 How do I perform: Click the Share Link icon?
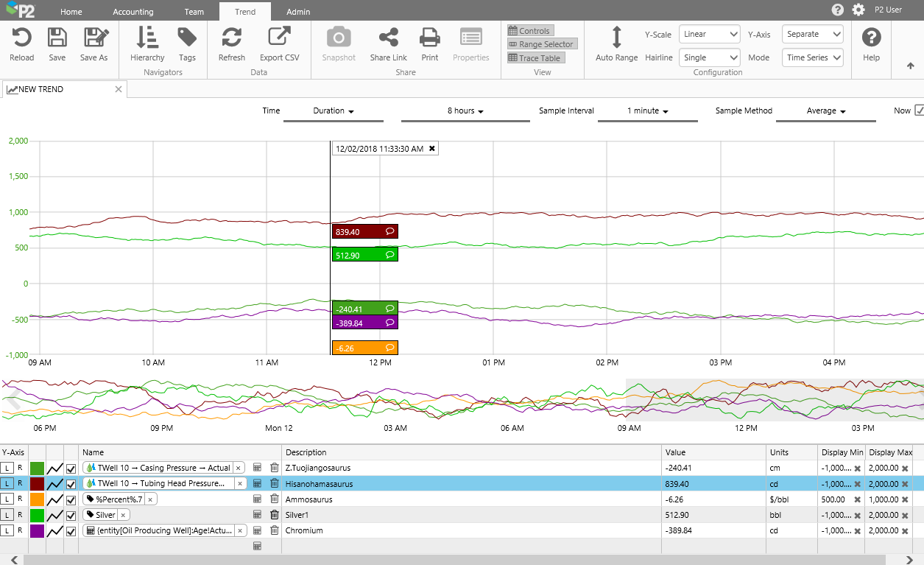pyautogui.click(x=388, y=38)
